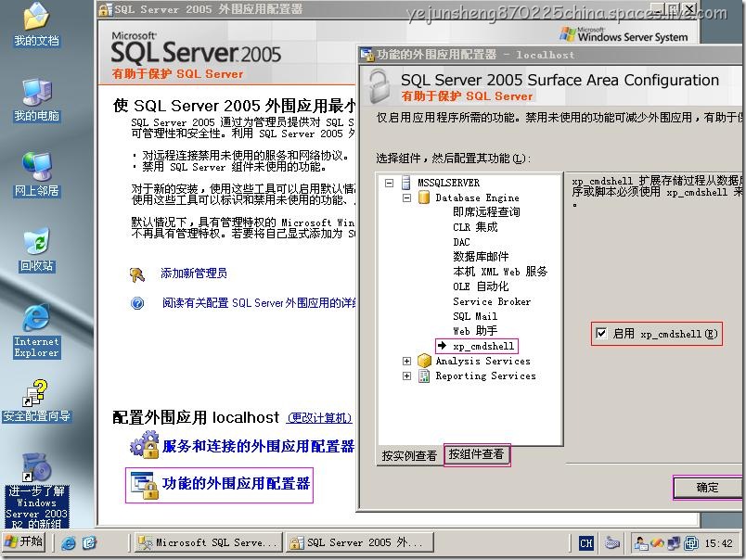Select Service Broker in the tree
This screenshot has height=560, width=746.
[492, 301]
